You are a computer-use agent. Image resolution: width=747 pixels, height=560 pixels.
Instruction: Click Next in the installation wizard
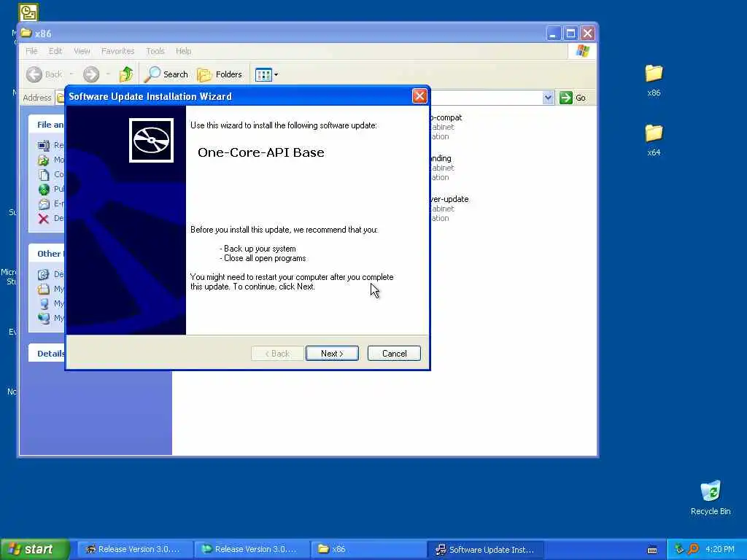coord(332,354)
